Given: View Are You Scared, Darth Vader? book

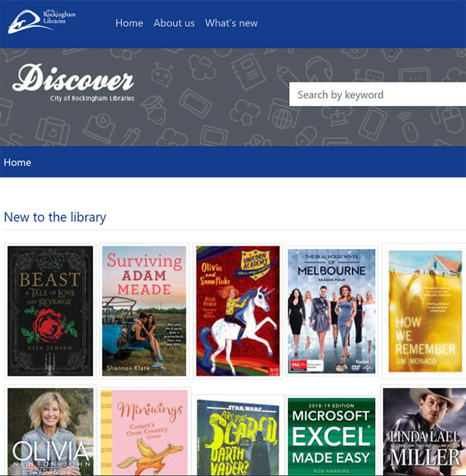Looking at the screenshot, I should click(x=238, y=437).
